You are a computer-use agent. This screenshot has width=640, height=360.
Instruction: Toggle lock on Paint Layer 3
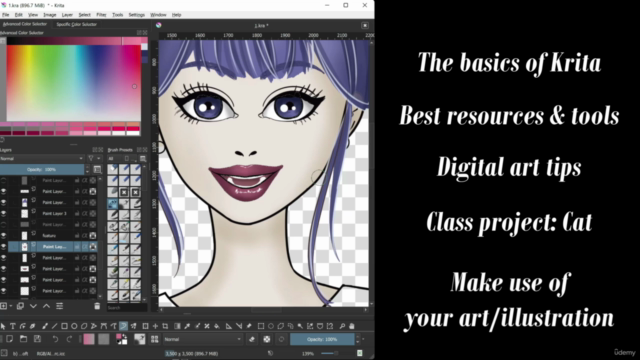tap(77, 213)
